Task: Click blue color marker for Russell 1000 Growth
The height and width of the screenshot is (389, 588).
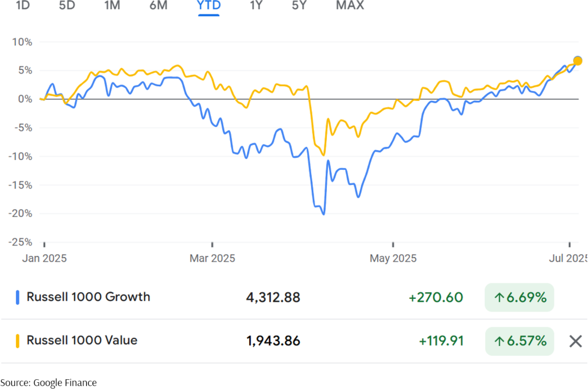Action: [18, 297]
